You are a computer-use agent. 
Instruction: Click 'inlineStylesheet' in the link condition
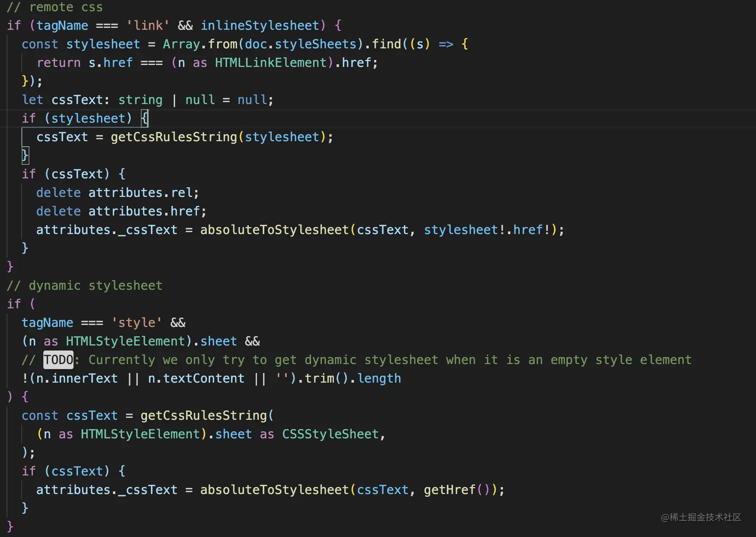point(260,25)
